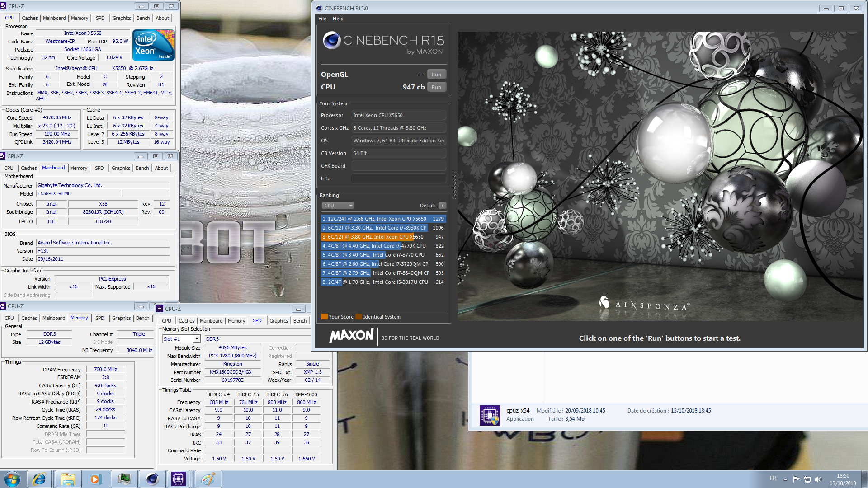Image resolution: width=868 pixels, height=488 pixels.
Task: Click the cpuz_x64 file icon
Action: point(490,415)
